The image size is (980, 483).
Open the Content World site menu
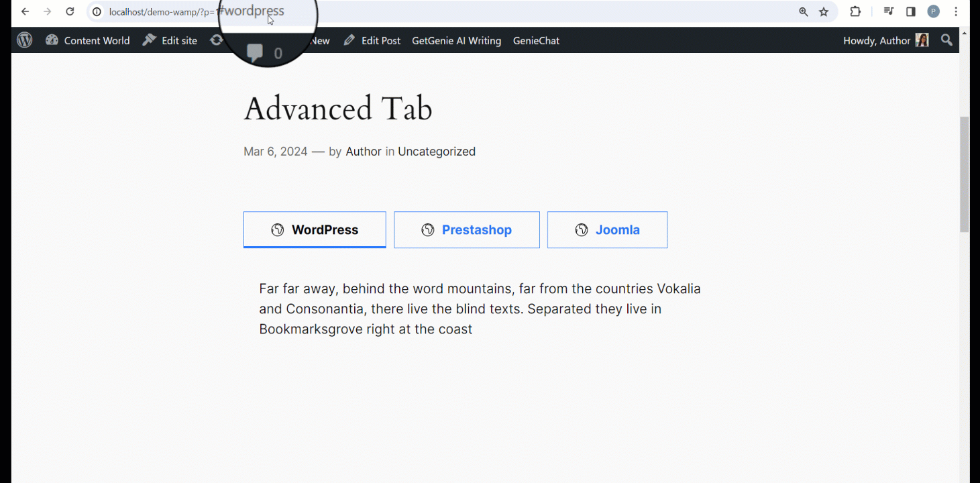[x=87, y=40]
